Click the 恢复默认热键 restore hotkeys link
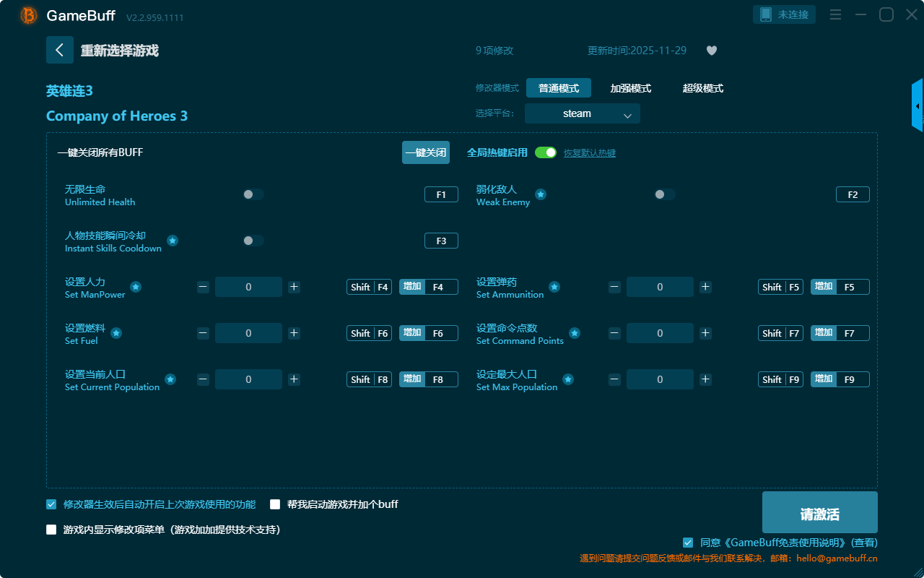This screenshot has height=578, width=924. tap(590, 153)
